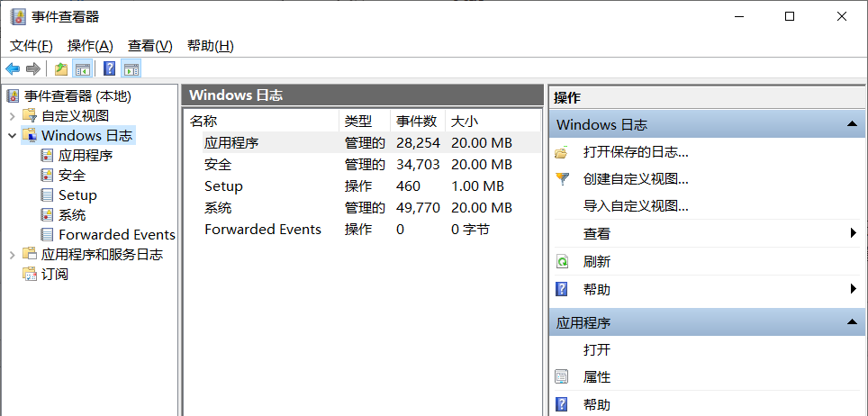
Task: Click the Back arrow toolbar icon
Action: pyautogui.click(x=13, y=69)
